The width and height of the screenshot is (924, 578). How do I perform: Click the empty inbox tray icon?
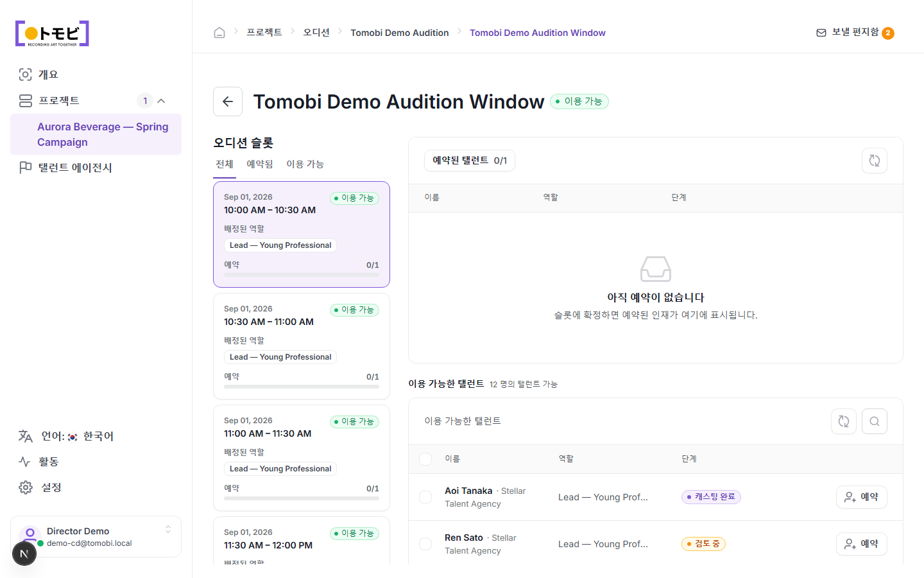656,269
